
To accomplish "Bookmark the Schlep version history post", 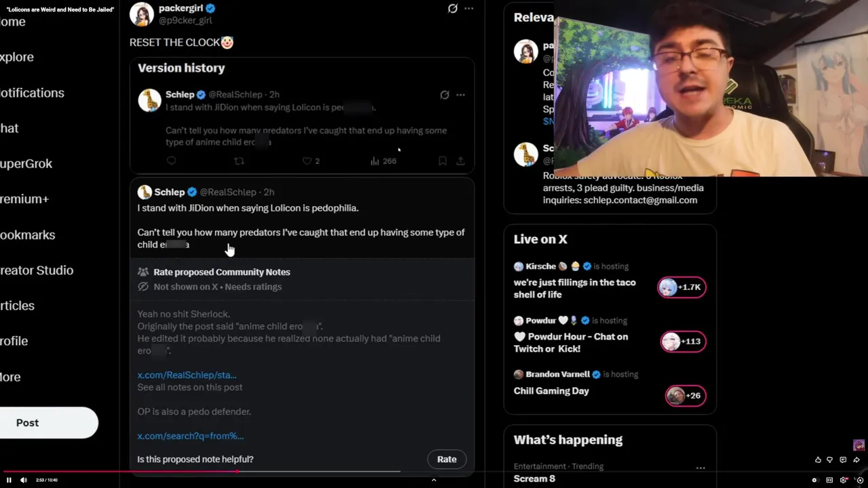I will [442, 161].
